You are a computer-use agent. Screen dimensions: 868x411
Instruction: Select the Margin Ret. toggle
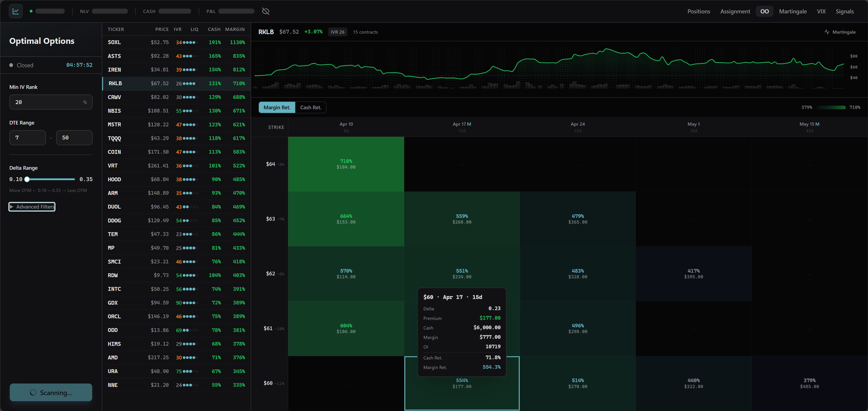277,107
